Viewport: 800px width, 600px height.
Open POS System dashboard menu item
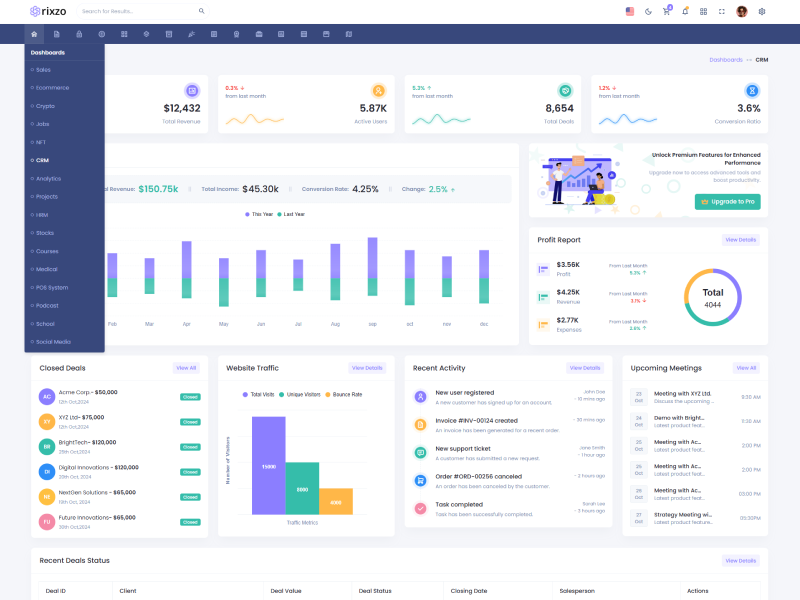click(51, 287)
